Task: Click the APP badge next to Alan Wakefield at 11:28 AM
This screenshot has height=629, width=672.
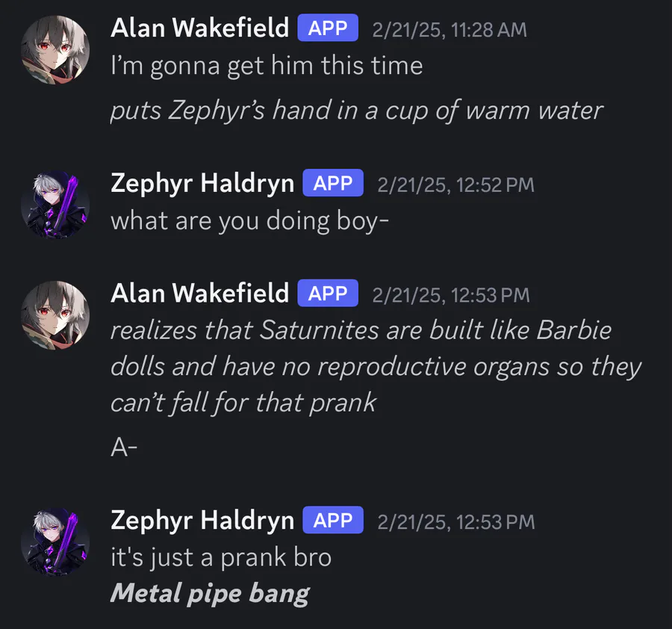Action: coord(328,28)
